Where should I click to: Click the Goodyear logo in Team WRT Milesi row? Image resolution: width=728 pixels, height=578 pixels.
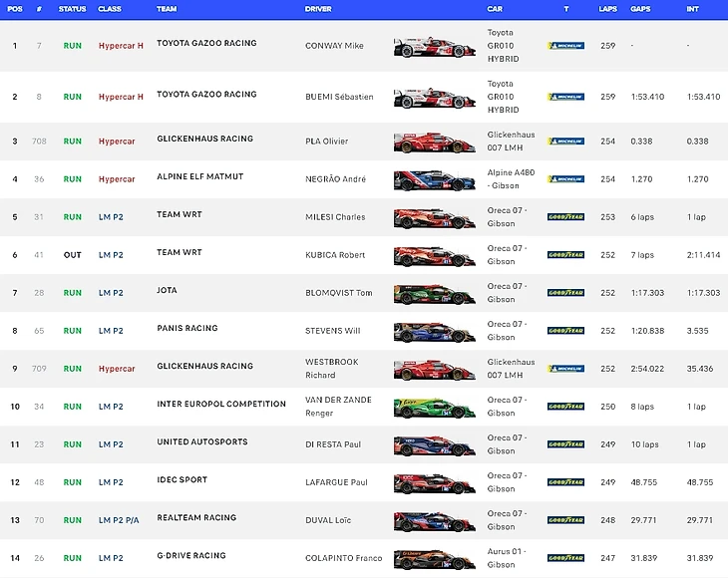(x=565, y=217)
